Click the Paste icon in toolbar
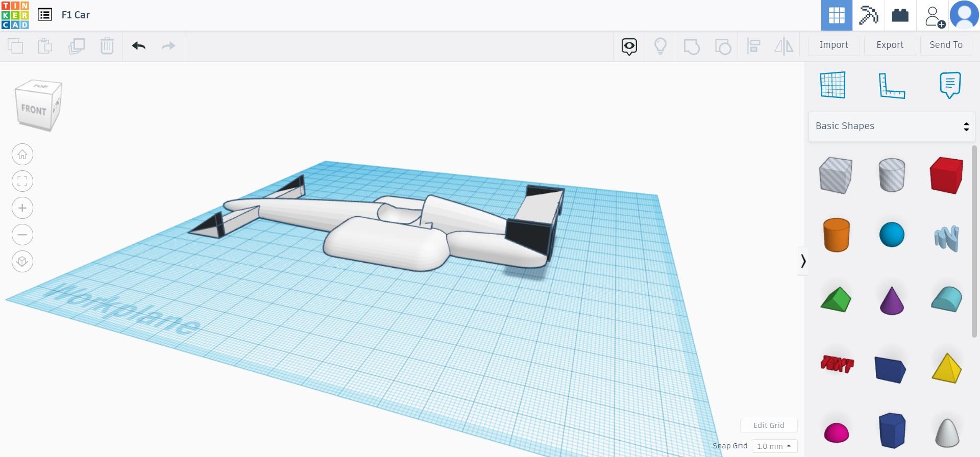 [45, 46]
